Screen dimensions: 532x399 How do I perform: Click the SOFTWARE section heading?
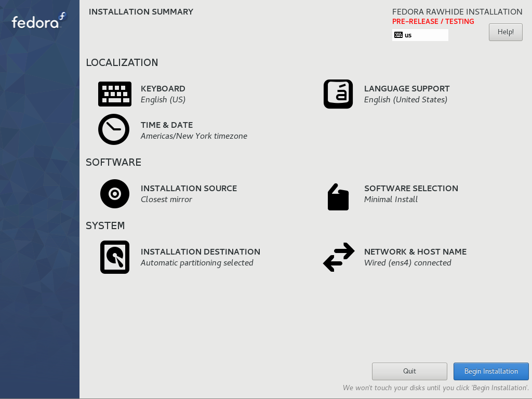pyautogui.click(x=113, y=162)
